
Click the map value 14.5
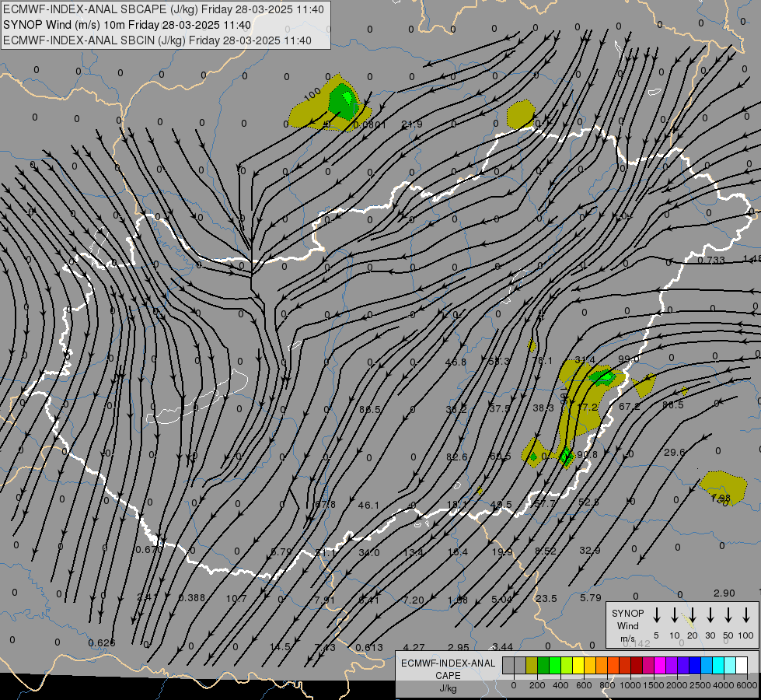280,646
